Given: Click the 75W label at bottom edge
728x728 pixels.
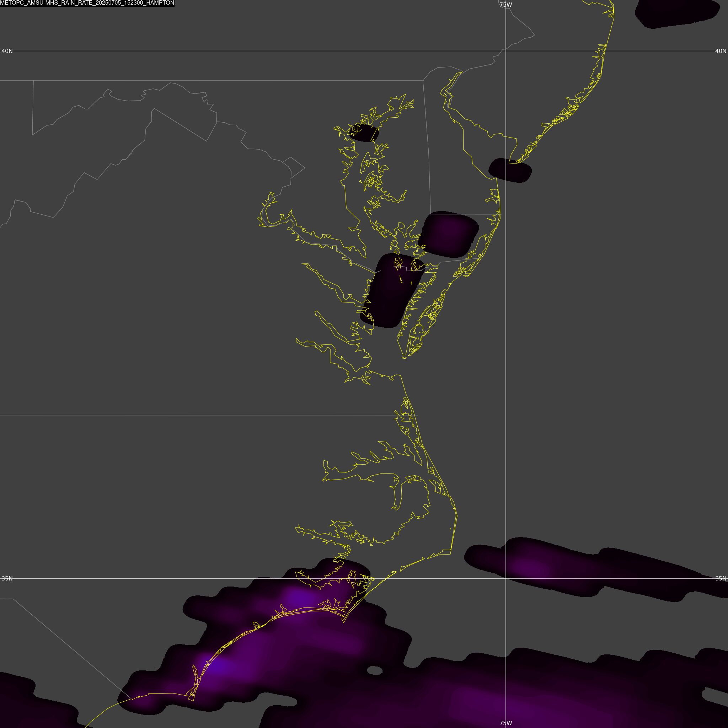Looking at the screenshot, I should tap(506, 723).
